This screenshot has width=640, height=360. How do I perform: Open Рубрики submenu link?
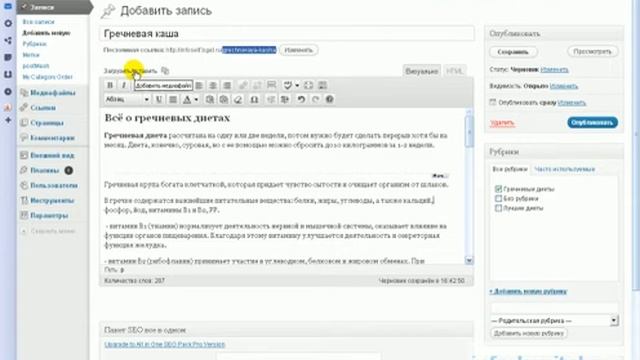[34, 44]
